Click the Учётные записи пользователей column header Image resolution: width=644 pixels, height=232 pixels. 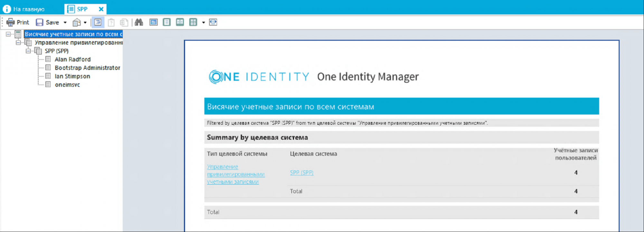tap(575, 154)
